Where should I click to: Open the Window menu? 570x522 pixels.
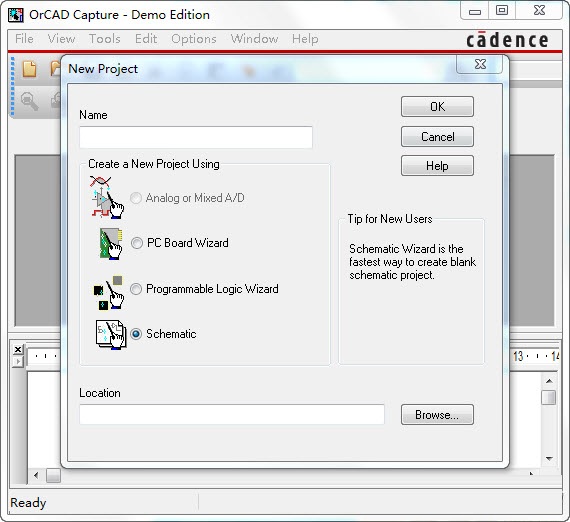(254, 39)
